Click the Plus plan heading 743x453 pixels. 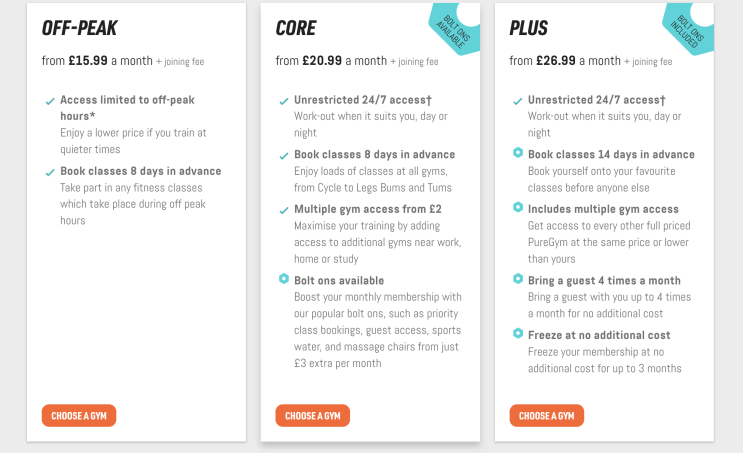[x=528, y=28]
